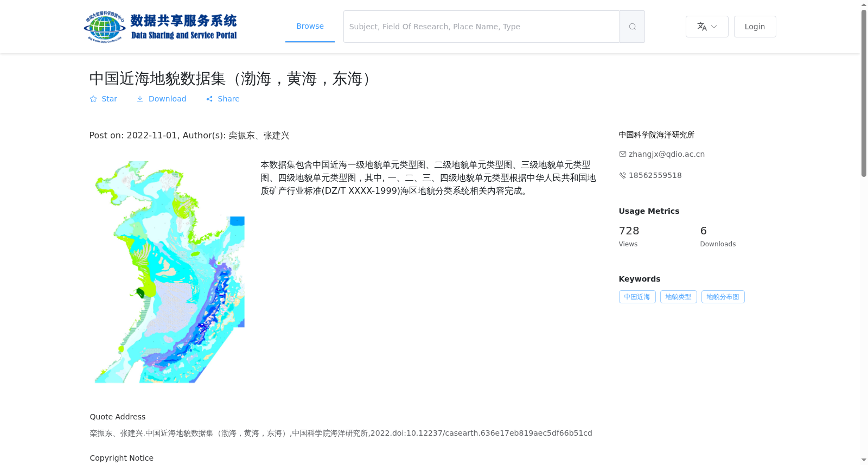
Task: Click the Download link
Action: [x=161, y=99]
